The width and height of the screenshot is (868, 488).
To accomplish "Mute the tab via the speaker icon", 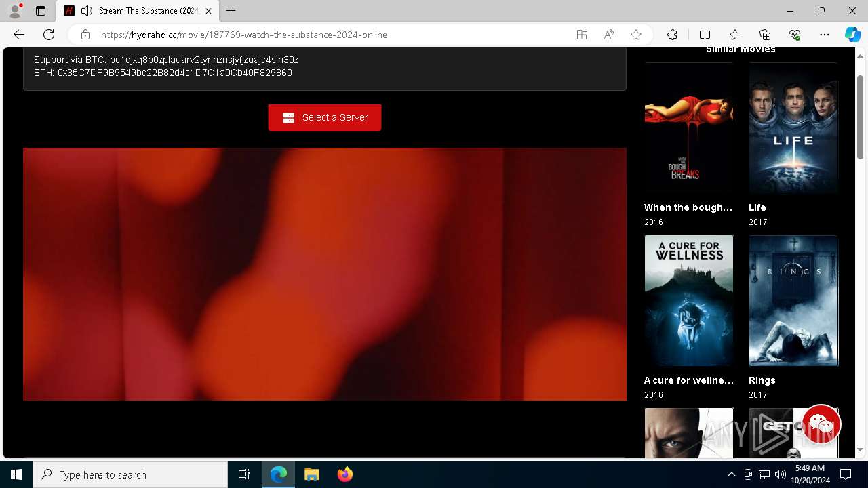I will click(87, 11).
